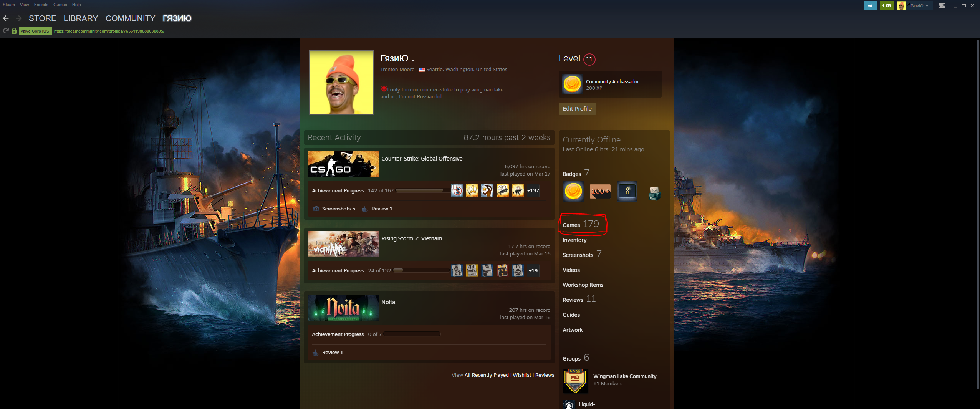Click the CS:GO '250' rifle achievement icon
Screen dimensions: 980x409
click(x=503, y=190)
